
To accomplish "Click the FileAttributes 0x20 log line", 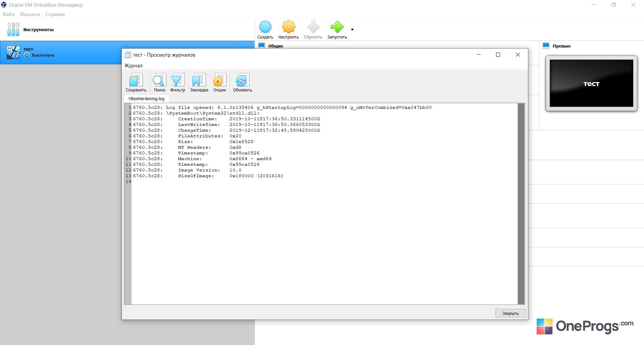I will pyautogui.click(x=187, y=136).
